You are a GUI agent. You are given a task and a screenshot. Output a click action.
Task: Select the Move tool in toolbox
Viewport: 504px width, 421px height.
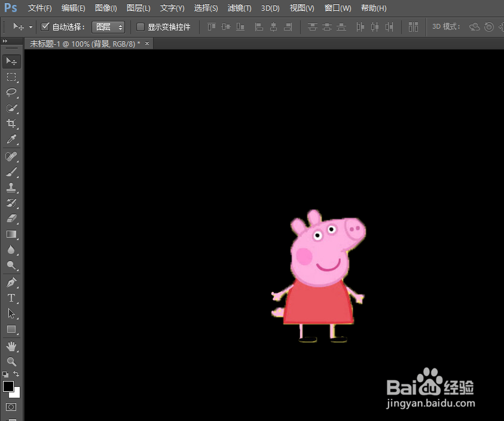[11, 61]
